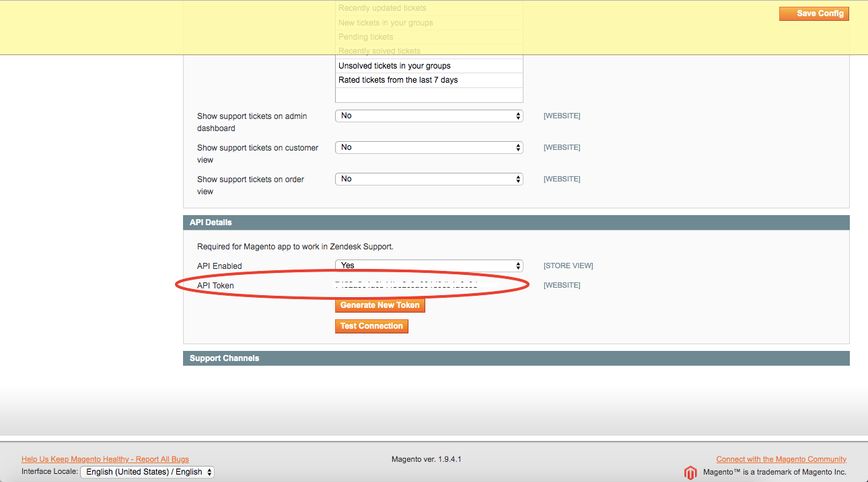This screenshot has height=482, width=868.
Task: Click Generate New Token button
Action: point(380,305)
